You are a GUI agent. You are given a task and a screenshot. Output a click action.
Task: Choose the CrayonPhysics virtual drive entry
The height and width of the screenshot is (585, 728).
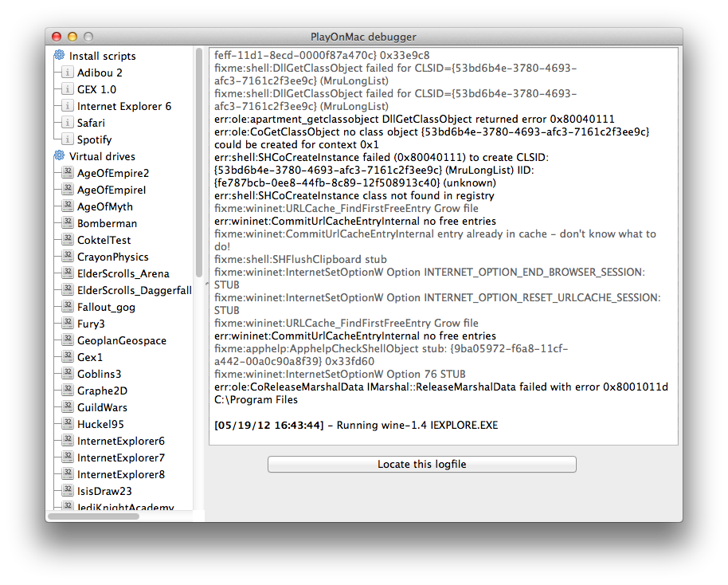[x=112, y=257]
